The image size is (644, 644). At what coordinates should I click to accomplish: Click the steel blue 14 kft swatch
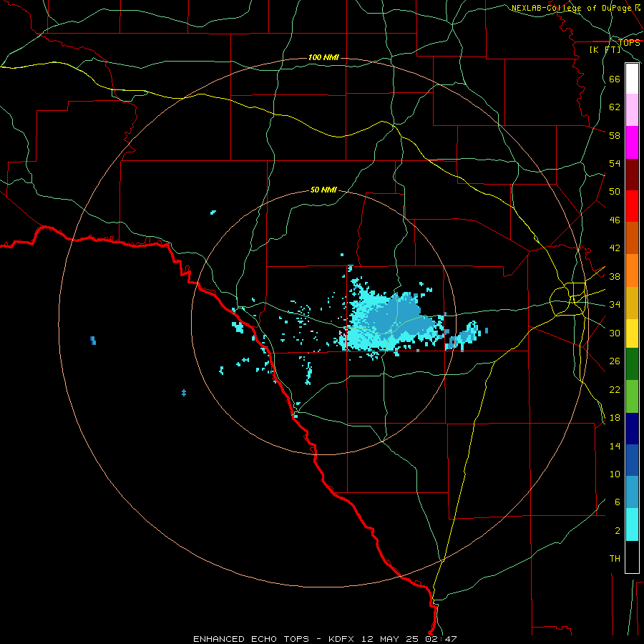(x=632, y=492)
